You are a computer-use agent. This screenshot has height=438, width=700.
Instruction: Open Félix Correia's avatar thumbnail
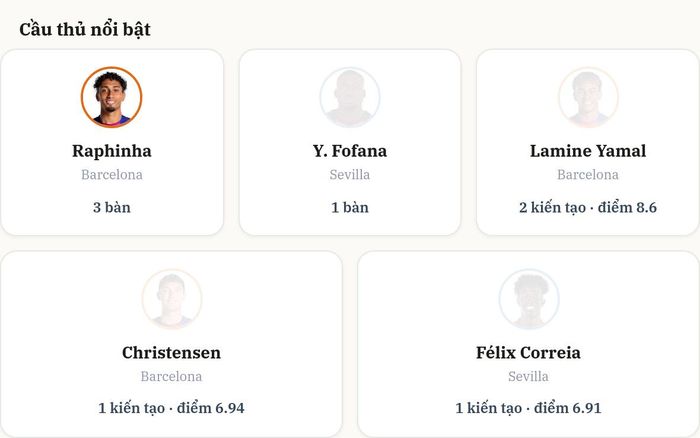(529, 299)
